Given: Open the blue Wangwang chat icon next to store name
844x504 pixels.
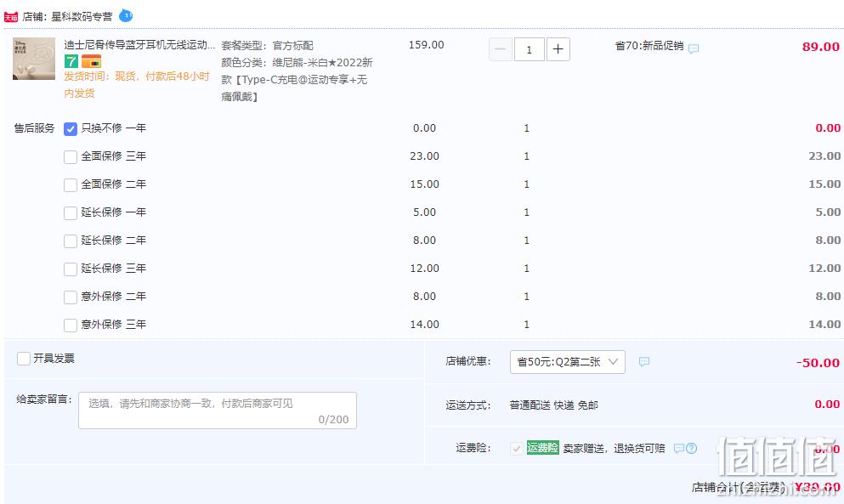Looking at the screenshot, I should click(126, 15).
